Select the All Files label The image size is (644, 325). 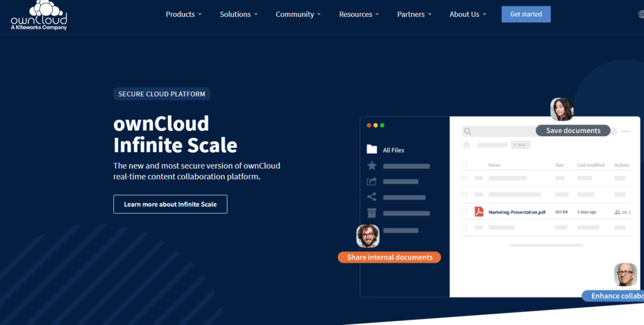coord(394,150)
